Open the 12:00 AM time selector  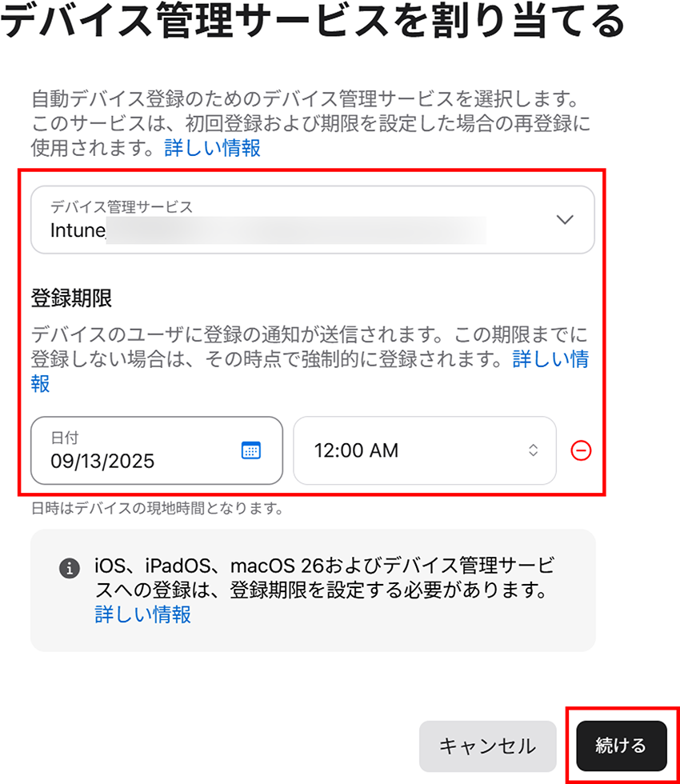click(x=425, y=450)
